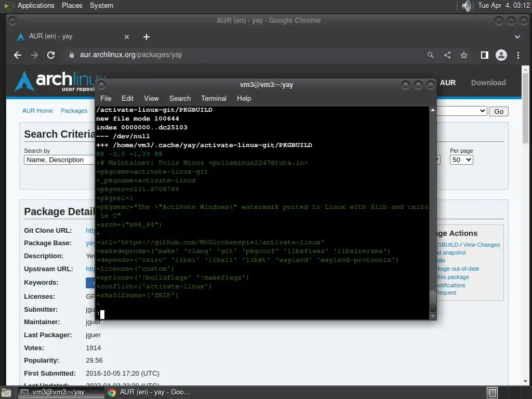Close the AUR (en) - yay tab
The image size is (532, 399).
(127, 37)
